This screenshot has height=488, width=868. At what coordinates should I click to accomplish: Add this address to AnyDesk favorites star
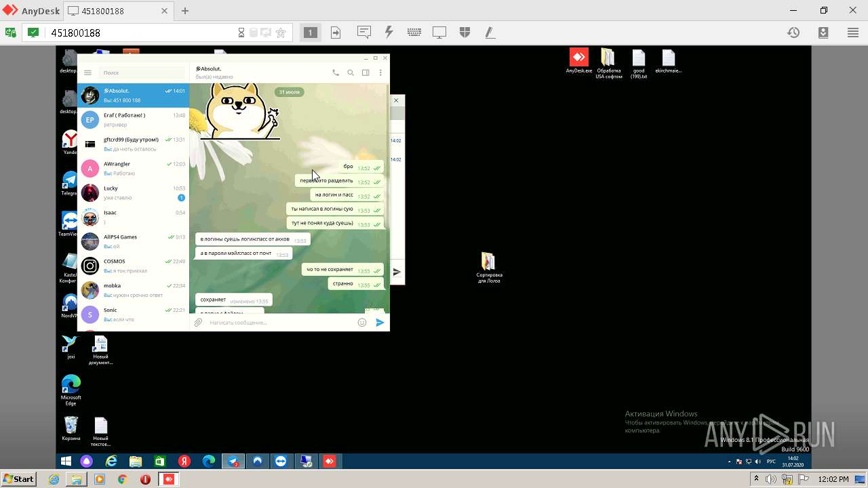click(281, 33)
